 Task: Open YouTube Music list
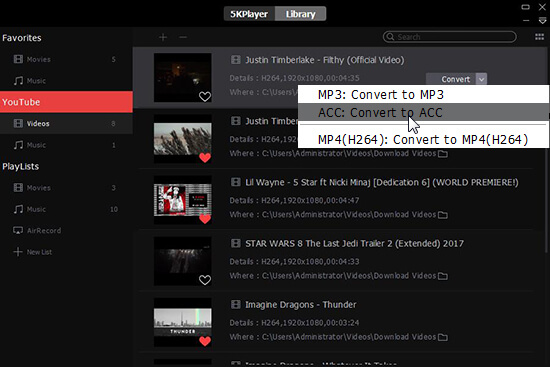(x=66, y=145)
